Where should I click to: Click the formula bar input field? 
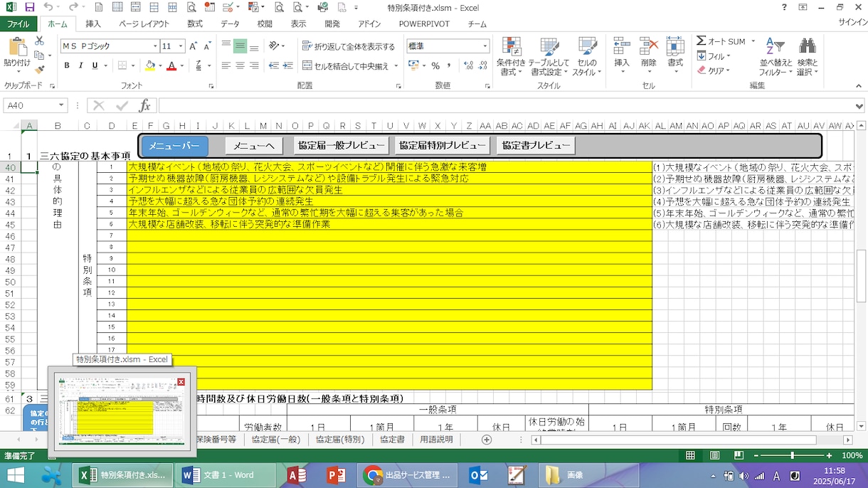[507, 105]
